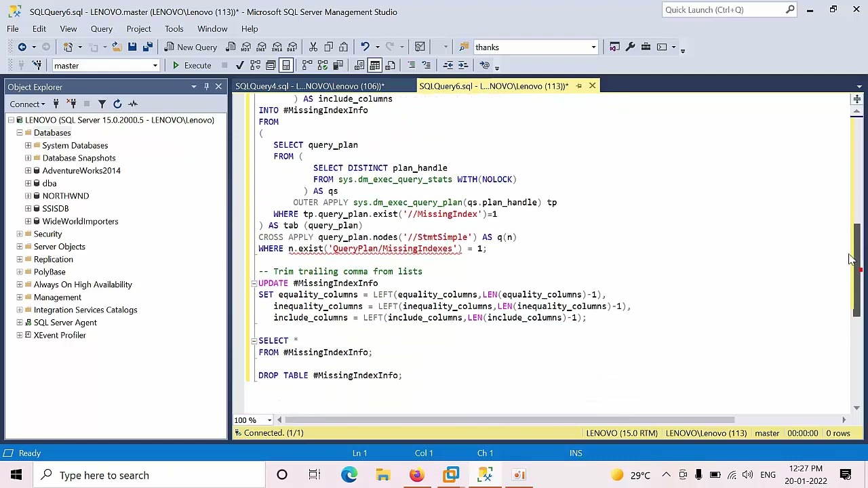Expand the Security folder
This screenshot has height=488, width=868.
click(x=20, y=234)
